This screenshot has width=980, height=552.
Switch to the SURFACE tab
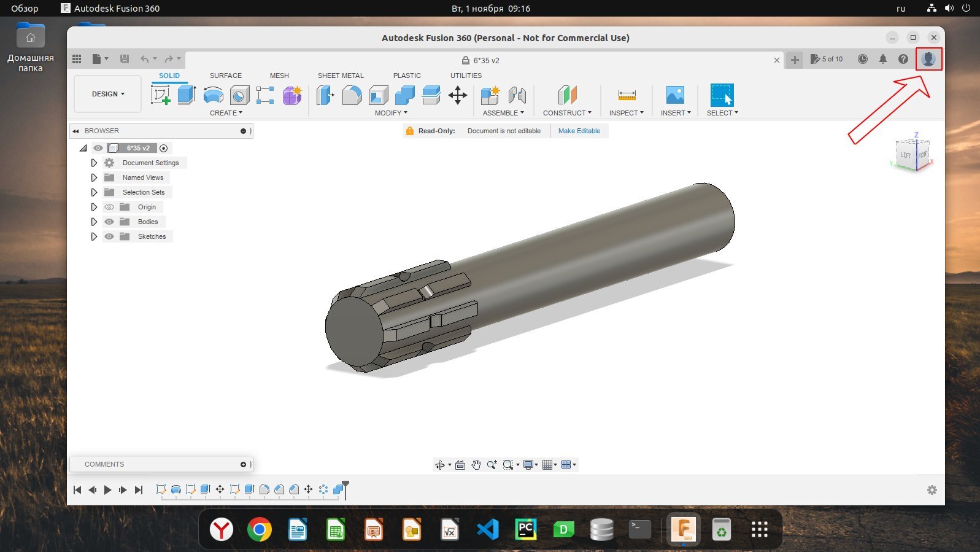[225, 76]
